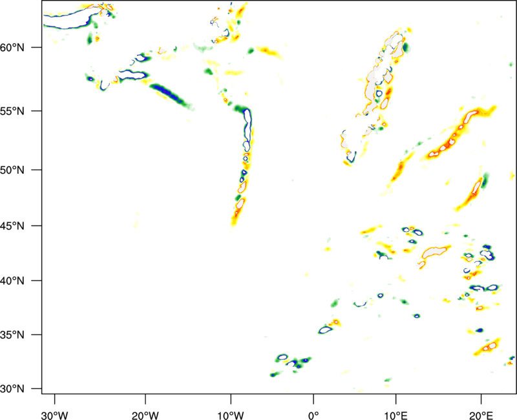Click the 55°N latitude label
The width and height of the screenshot is (517, 420).
pos(12,111)
